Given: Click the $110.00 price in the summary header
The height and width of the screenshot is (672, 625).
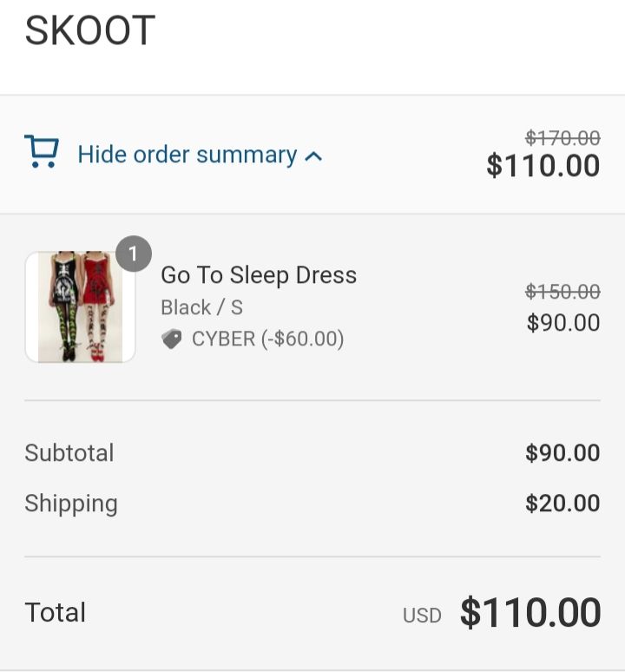Looking at the screenshot, I should coord(543,165).
